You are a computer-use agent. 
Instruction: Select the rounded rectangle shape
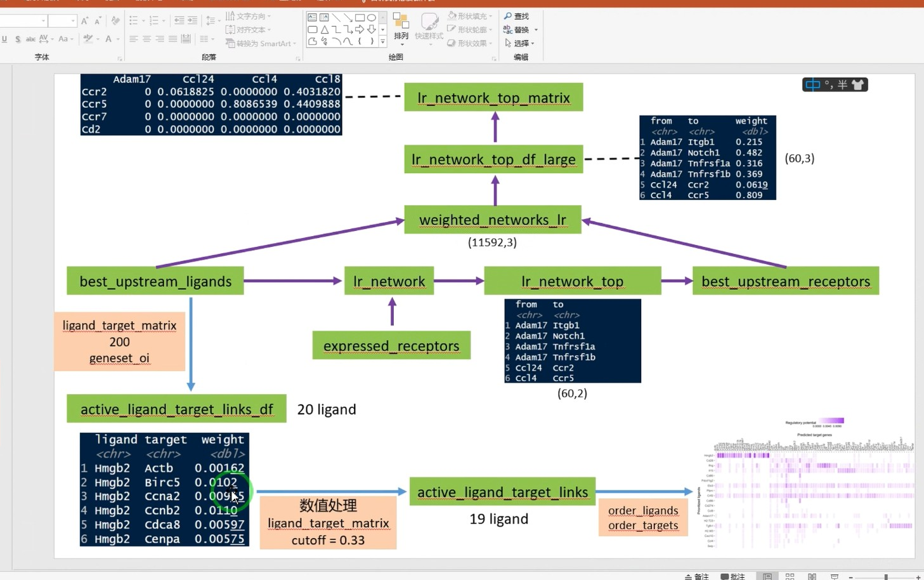[x=312, y=29]
